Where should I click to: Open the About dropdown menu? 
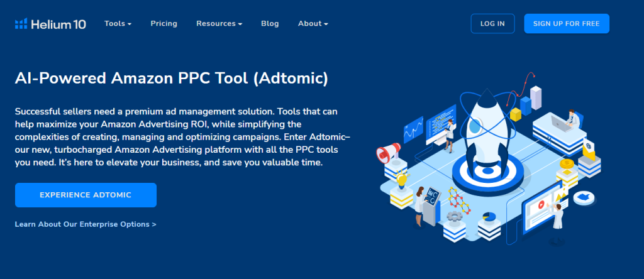(x=313, y=24)
